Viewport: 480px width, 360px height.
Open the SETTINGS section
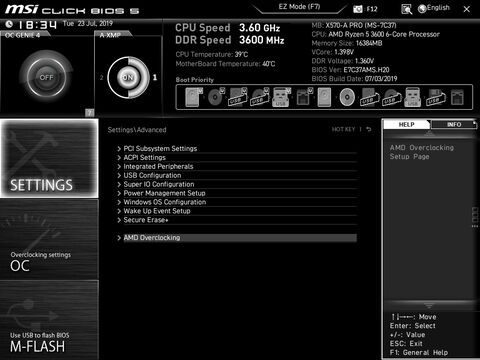click(49, 159)
